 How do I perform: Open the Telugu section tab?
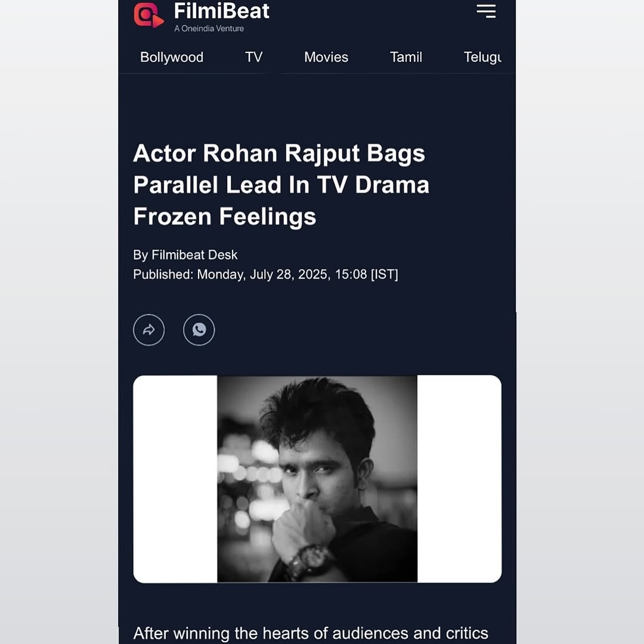click(482, 57)
